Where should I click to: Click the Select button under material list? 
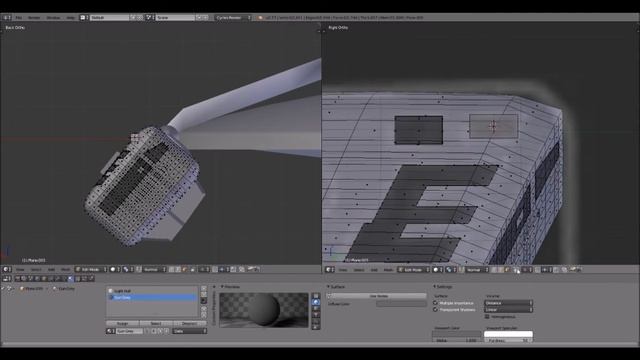(x=156, y=324)
